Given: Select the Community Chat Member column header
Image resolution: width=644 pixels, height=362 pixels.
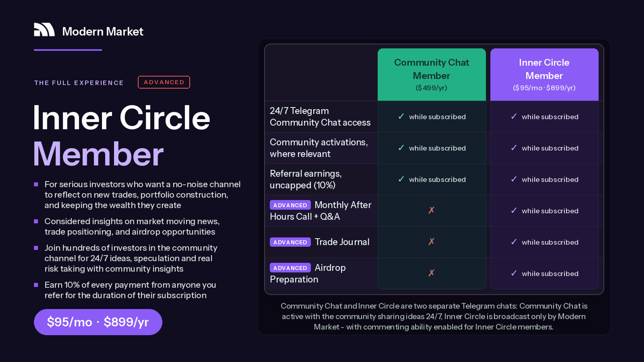Looking at the screenshot, I should (x=432, y=75).
